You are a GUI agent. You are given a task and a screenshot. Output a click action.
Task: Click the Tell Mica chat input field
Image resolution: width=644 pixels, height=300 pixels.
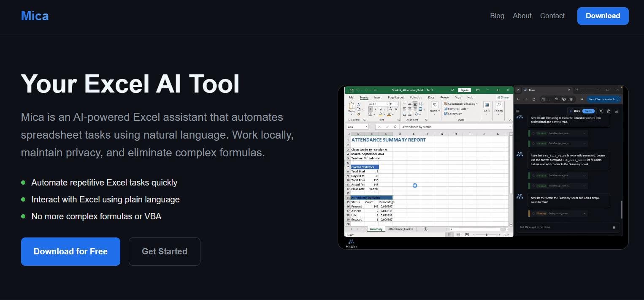(563, 227)
